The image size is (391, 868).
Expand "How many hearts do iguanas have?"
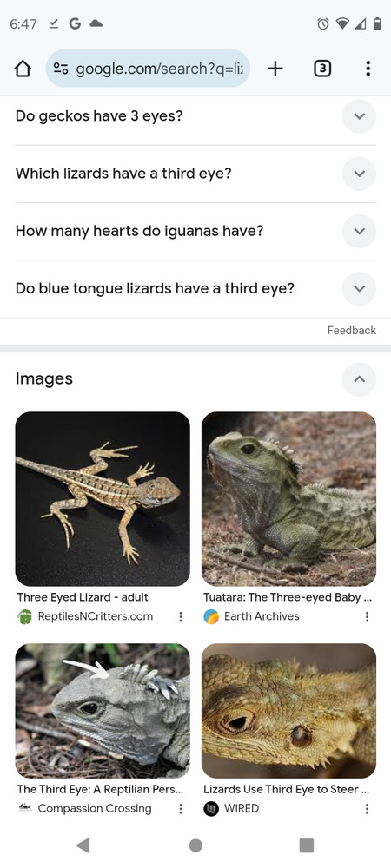tap(195, 231)
